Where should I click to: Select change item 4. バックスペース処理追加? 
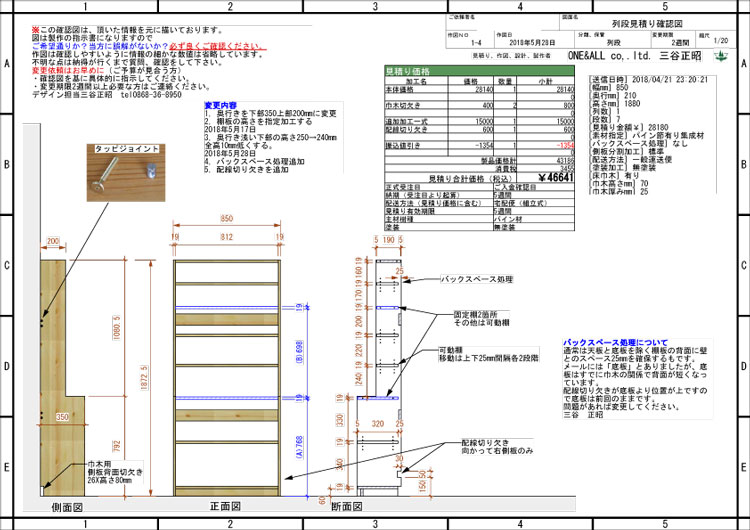tap(255, 162)
